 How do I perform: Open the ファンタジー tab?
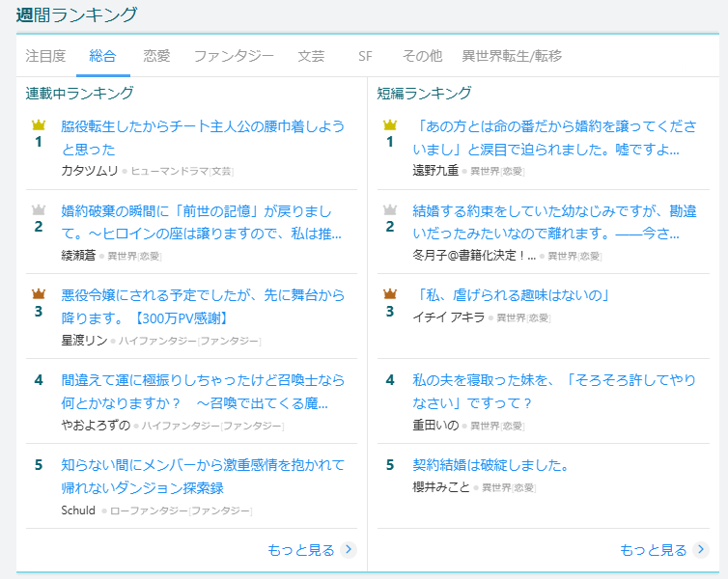[x=234, y=56]
